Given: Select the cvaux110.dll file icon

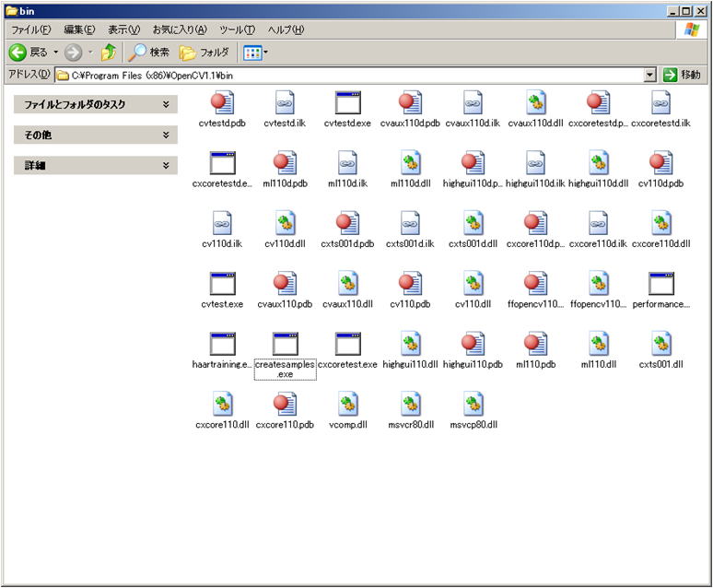Looking at the screenshot, I should (x=347, y=284).
